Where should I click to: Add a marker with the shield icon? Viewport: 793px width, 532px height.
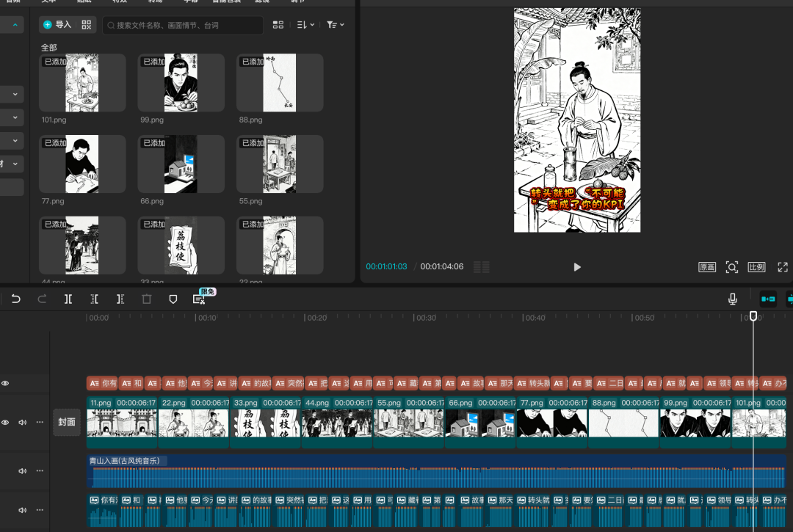pos(173,299)
